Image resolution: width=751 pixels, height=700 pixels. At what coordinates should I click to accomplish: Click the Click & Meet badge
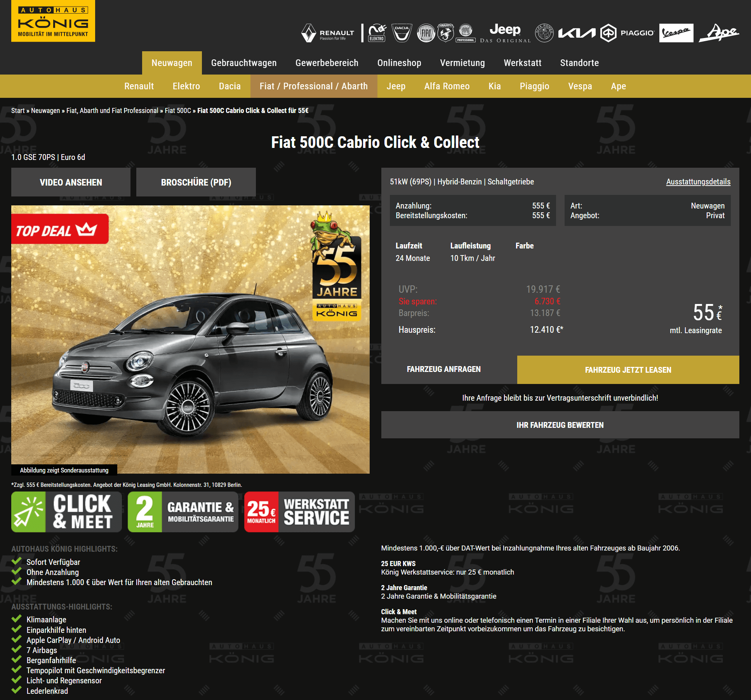point(66,512)
